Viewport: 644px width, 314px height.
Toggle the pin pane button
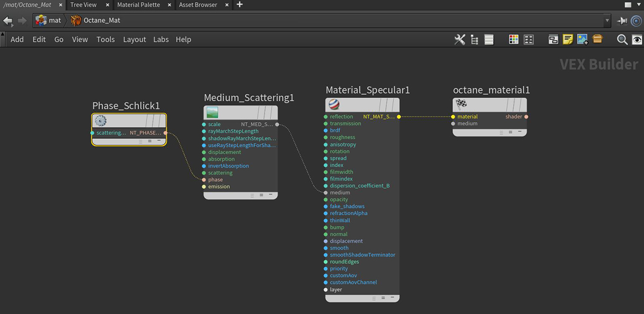coord(622,21)
